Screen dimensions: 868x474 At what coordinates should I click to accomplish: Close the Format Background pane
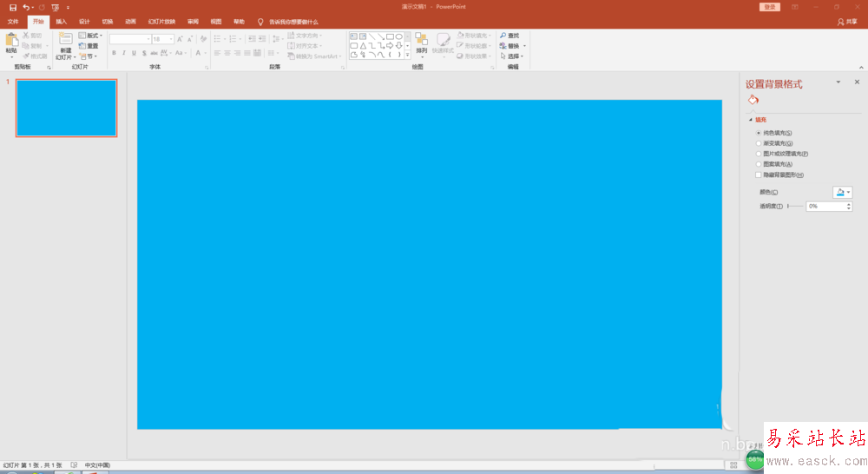coord(857,82)
